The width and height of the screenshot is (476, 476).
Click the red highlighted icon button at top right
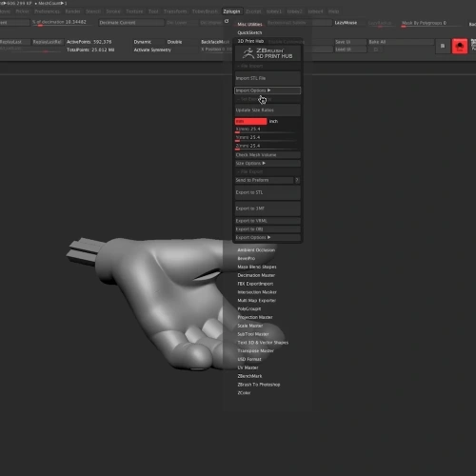click(x=460, y=47)
